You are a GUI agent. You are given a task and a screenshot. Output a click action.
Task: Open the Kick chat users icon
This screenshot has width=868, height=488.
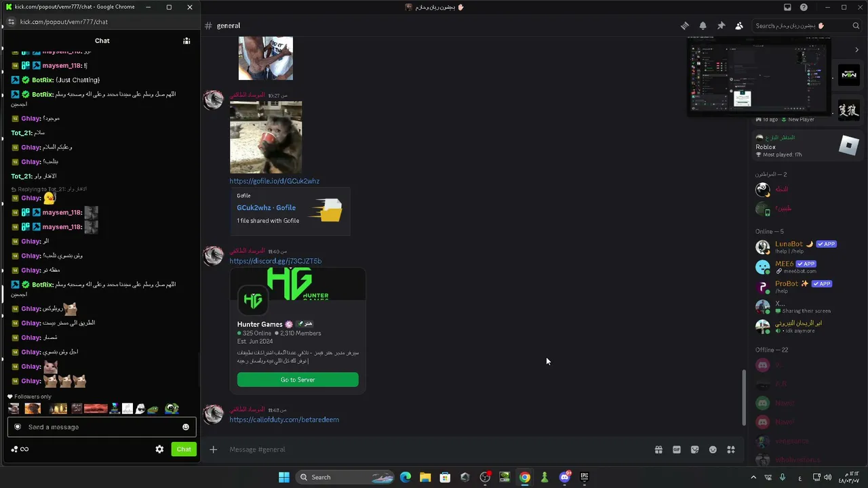tap(186, 41)
